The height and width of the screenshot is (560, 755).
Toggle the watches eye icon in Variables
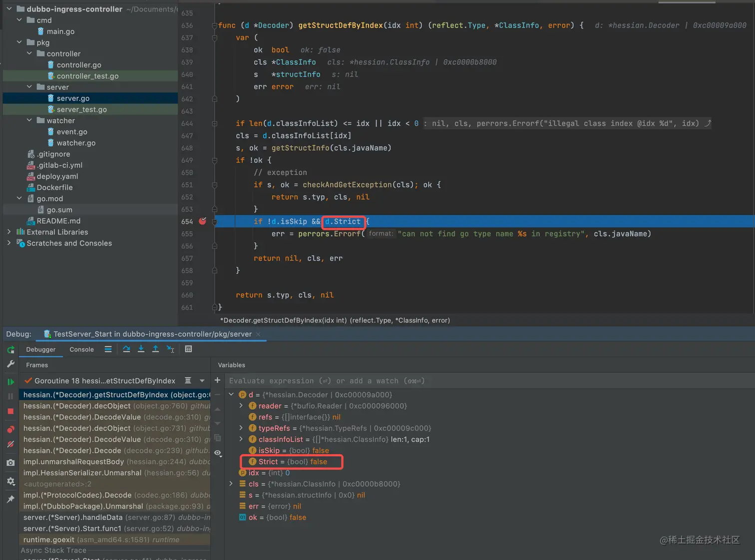(x=218, y=453)
